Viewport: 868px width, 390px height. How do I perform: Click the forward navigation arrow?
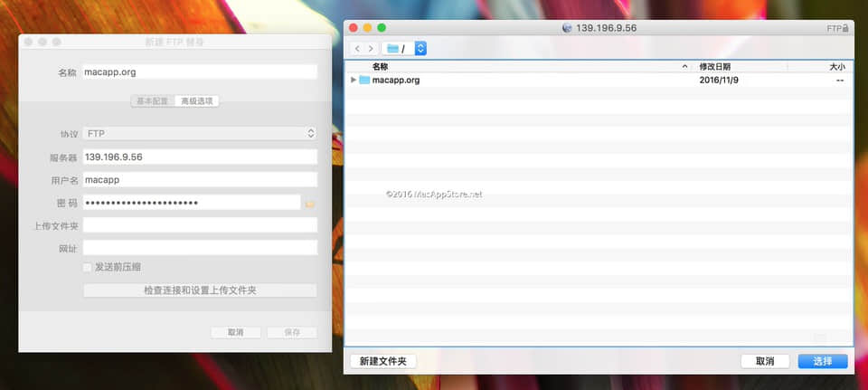pos(371,48)
